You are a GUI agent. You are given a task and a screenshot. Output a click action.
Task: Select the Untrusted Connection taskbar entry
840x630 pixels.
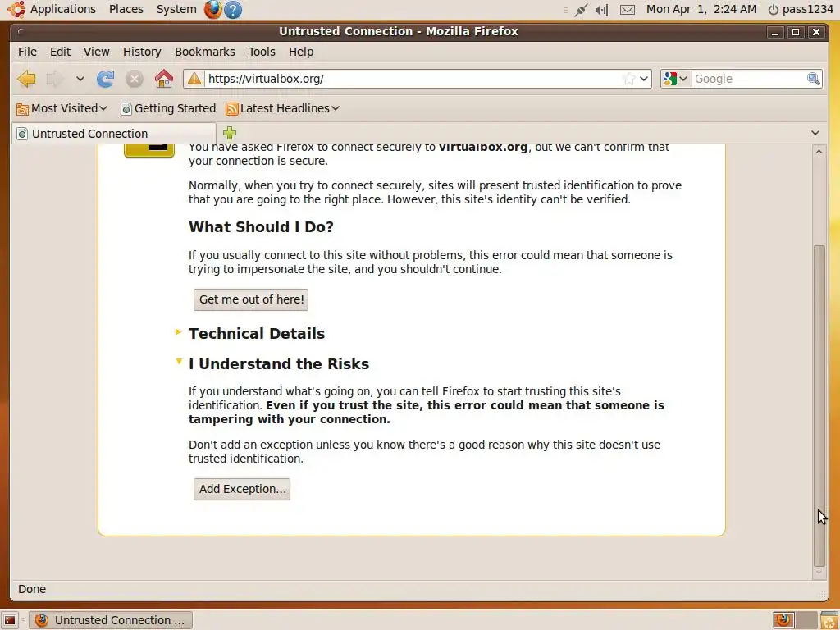pos(111,620)
